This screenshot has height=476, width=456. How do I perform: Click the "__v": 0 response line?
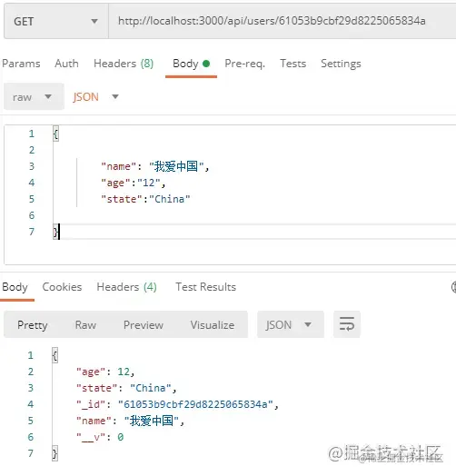100,437
